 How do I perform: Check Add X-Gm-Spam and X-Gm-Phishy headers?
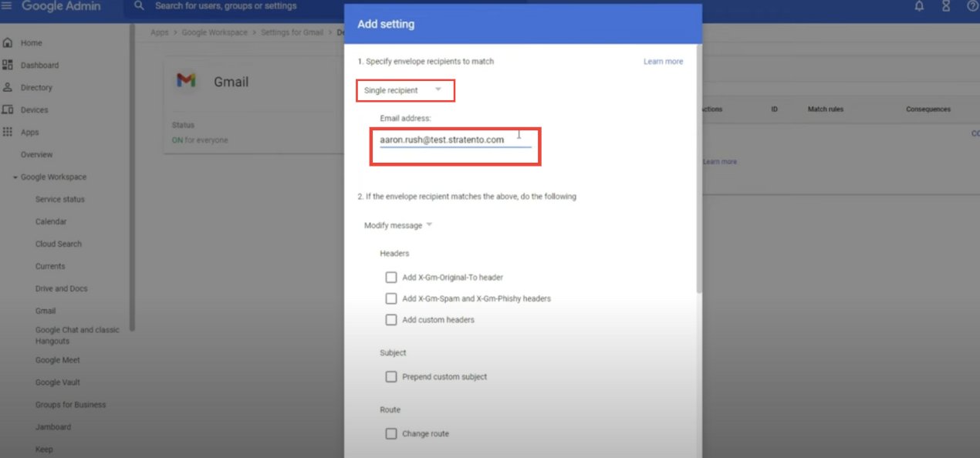pos(391,298)
